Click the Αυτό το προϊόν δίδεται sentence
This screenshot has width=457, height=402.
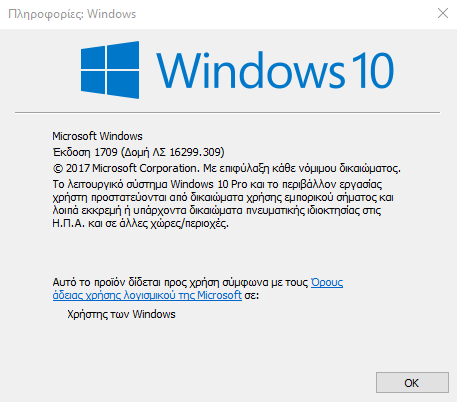180,283
